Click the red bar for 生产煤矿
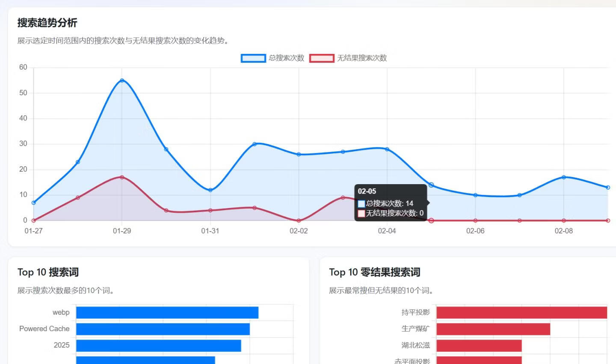616x364 pixels. [492, 329]
